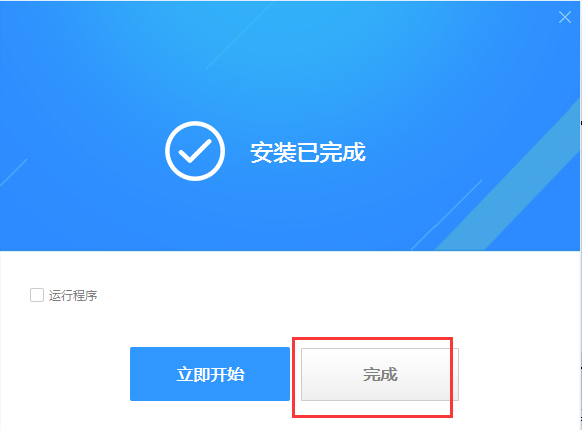Image resolution: width=582 pixels, height=430 pixels.
Task: Click the installation completed message
Action: (x=308, y=152)
